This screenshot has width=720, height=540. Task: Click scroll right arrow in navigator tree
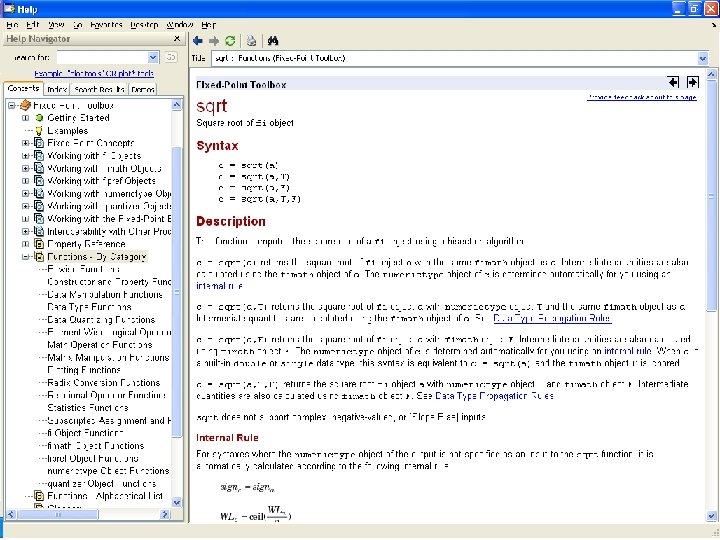coord(165,515)
